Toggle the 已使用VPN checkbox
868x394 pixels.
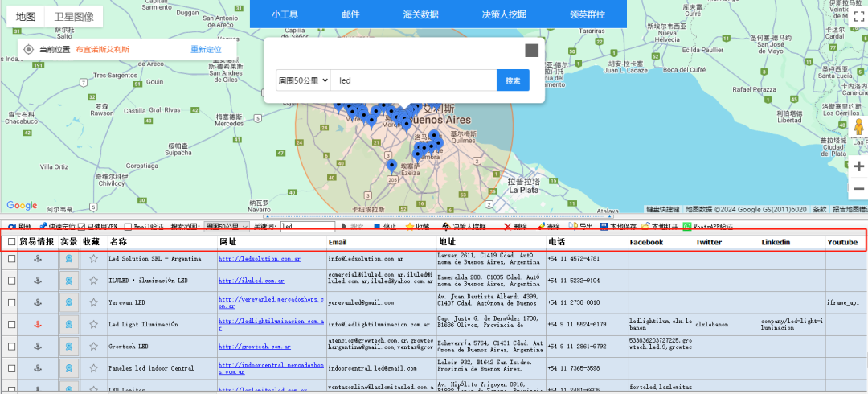(x=81, y=227)
